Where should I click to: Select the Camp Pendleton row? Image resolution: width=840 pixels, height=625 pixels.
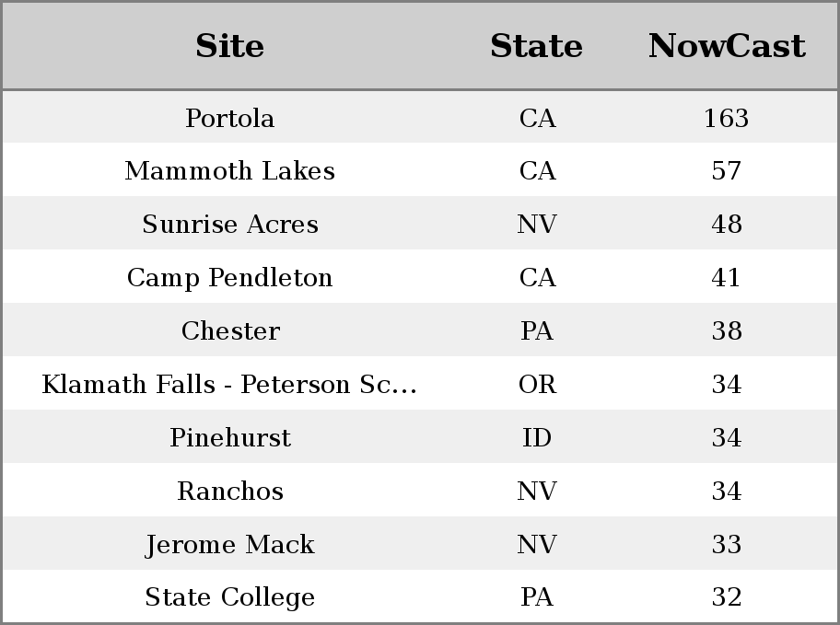(420, 276)
